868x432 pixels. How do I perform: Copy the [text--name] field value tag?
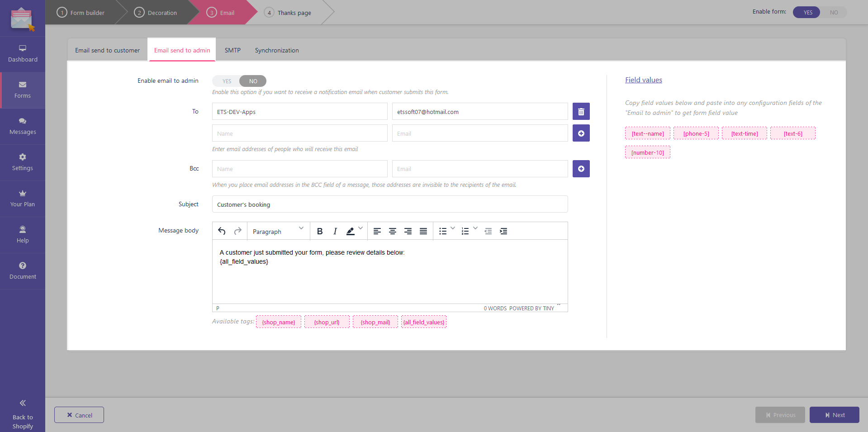(x=648, y=133)
